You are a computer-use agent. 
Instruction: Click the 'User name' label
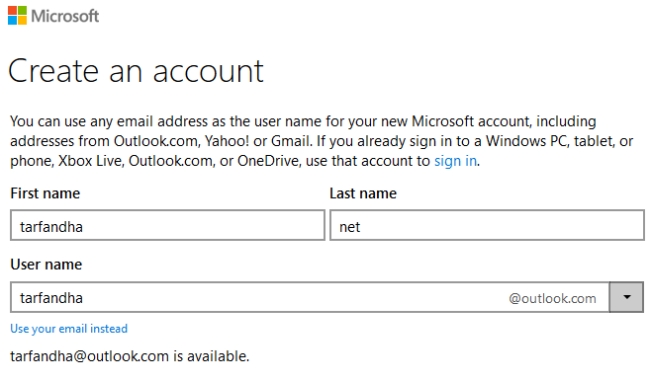click(46, 265)
